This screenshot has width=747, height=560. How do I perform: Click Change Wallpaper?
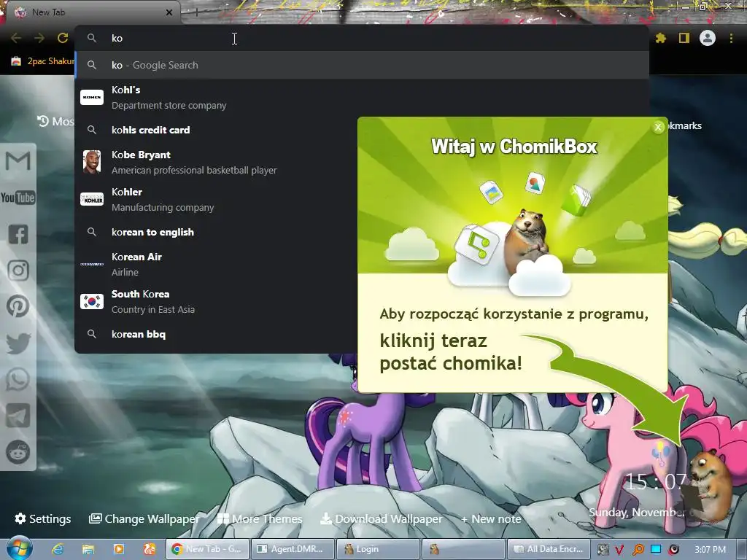(x=144, y=518)
